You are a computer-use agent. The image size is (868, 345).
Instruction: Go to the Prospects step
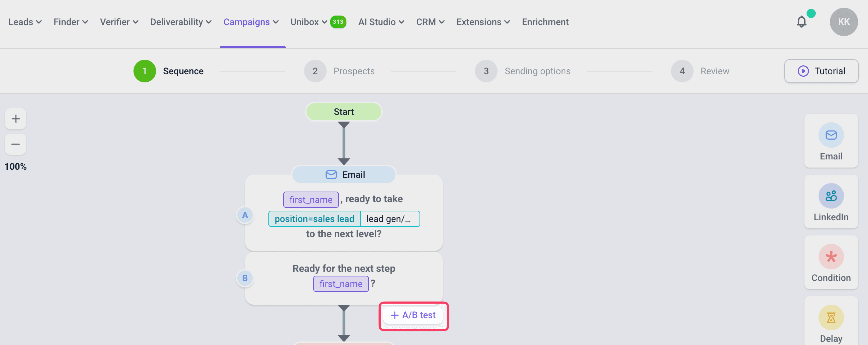point(340,71)
